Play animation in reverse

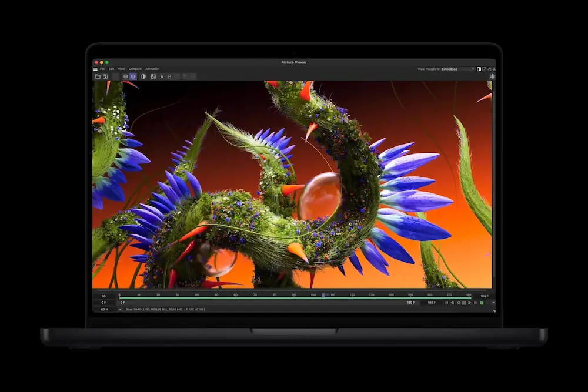tap(458, 303)
